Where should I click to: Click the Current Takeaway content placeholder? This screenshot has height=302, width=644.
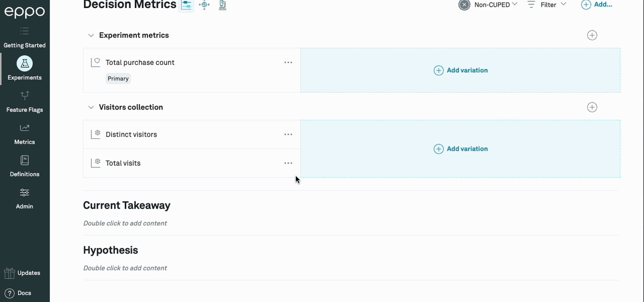[125, 223]
